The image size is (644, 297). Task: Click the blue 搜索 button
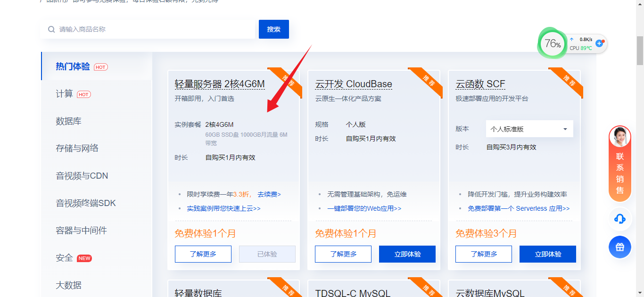coord(274,29)
